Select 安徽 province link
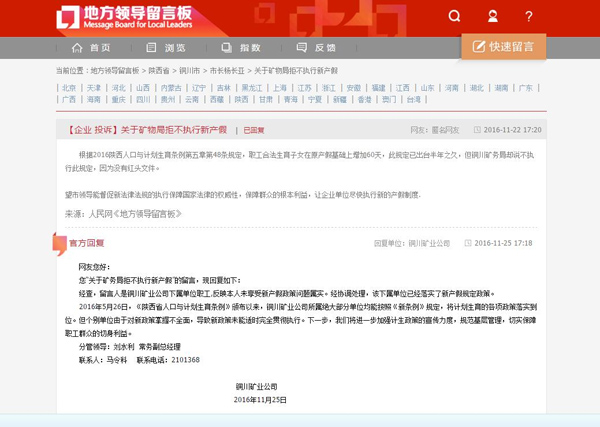This screenshot has width=600, height=427. tap(354, 88)
